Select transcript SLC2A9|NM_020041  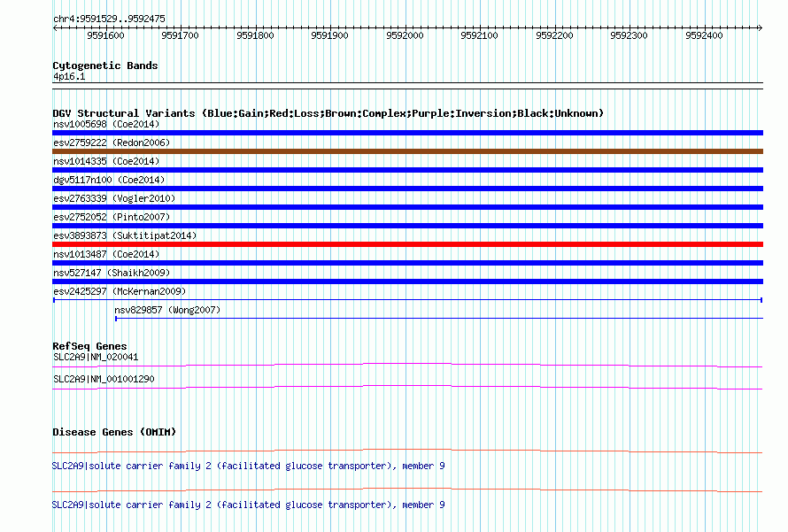pos(96,358)
